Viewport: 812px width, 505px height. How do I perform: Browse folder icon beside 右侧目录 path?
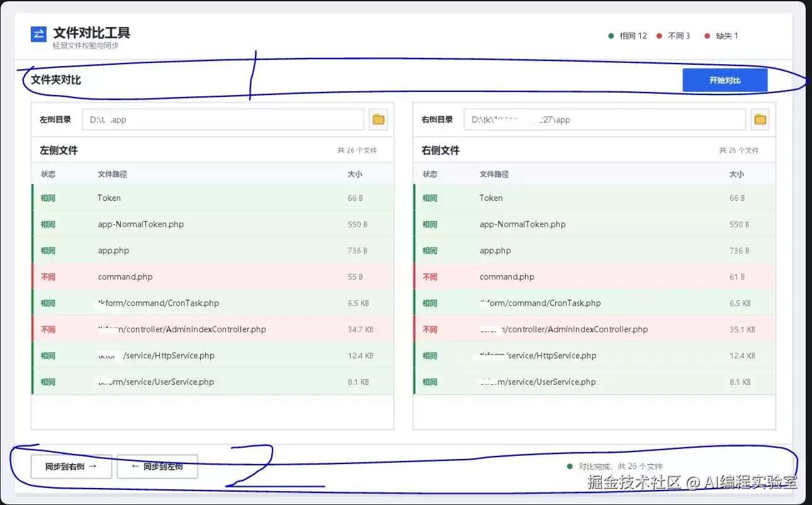(x=760, y=119)
